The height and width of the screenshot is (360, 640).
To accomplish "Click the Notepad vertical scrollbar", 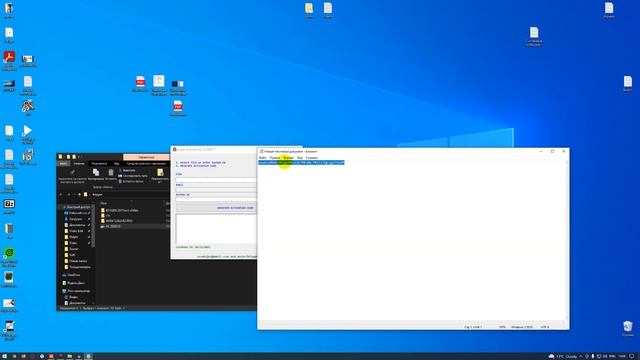I will (x=567, y=241).
